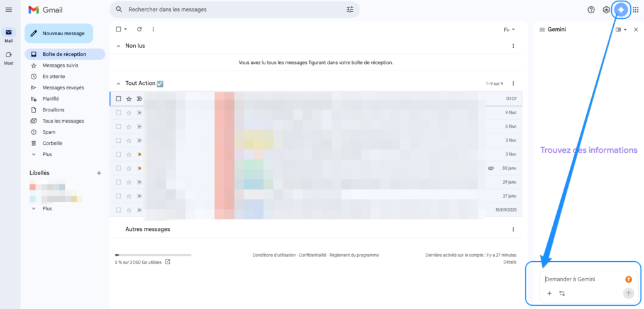The image size is (644, 309).
Task: Switch to Meet in the left rail
Action: click(x=9, y=57)
